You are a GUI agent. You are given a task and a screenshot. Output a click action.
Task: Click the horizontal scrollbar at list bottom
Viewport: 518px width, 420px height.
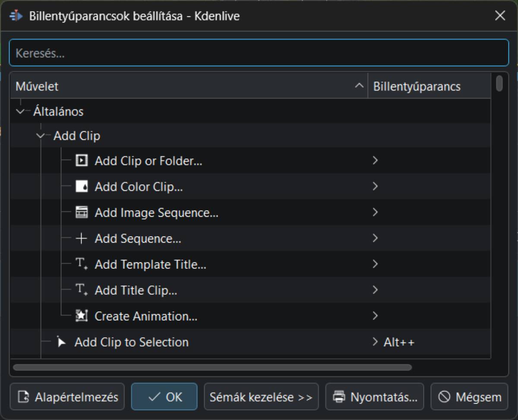(x=212, y=368)
